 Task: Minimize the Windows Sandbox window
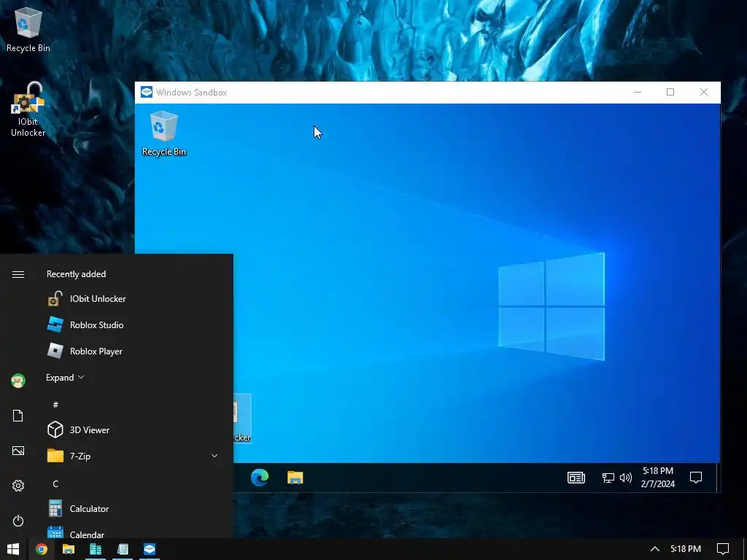(638, 92)
